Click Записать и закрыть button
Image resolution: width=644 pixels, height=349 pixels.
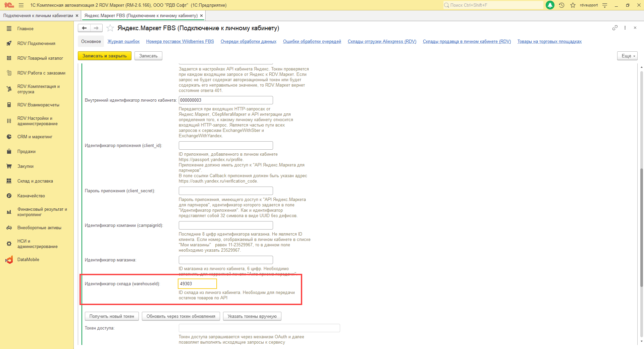pyautogui.click(x=105, y=56)
